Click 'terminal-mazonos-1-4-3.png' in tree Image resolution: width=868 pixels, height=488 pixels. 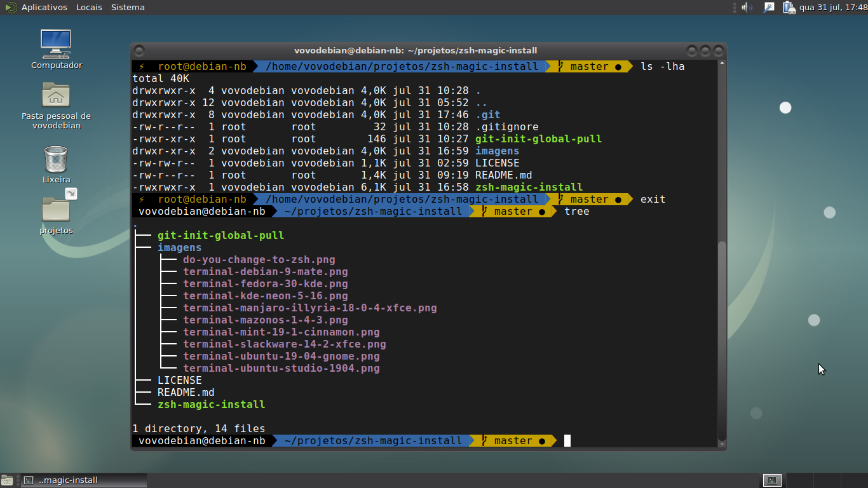point(266,320)
